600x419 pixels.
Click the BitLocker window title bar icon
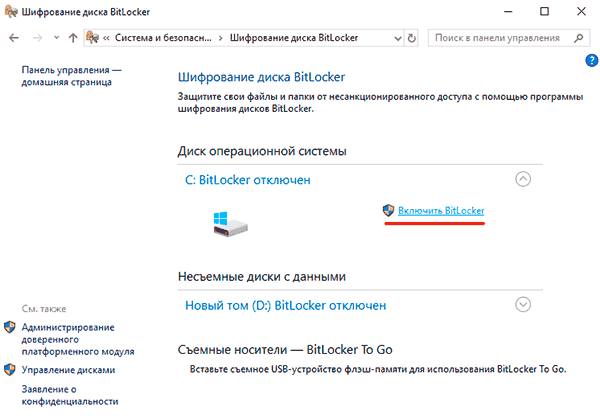coord(11,11)
